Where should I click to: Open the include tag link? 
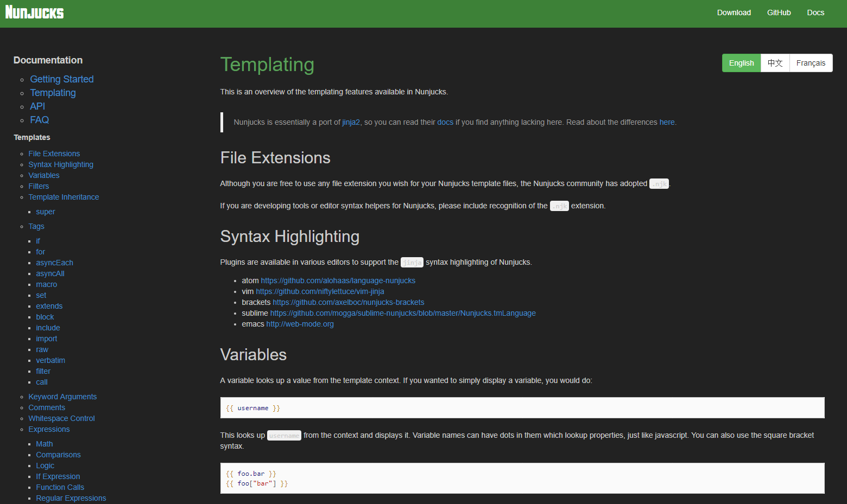click(48, 328)
